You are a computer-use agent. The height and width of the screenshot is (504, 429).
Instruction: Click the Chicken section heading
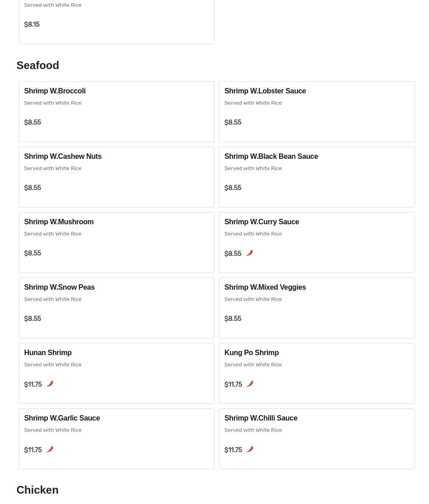pyautogui.click(x=37, y=490)
